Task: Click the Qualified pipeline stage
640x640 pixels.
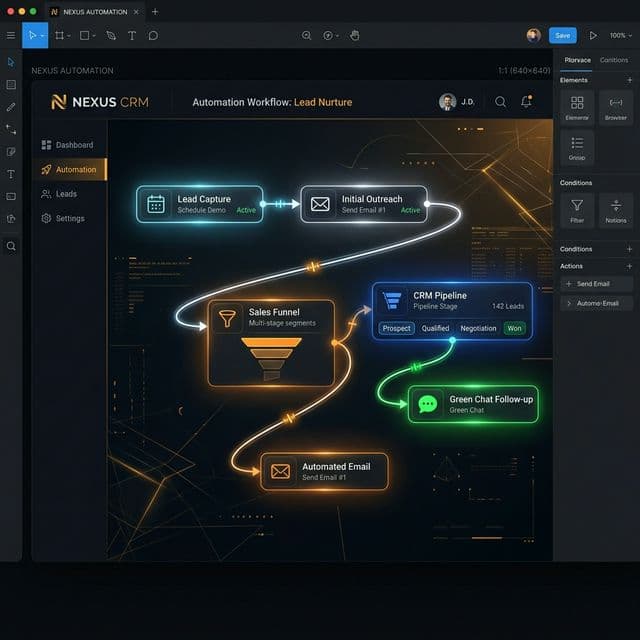Action: [x=436, y=328]
